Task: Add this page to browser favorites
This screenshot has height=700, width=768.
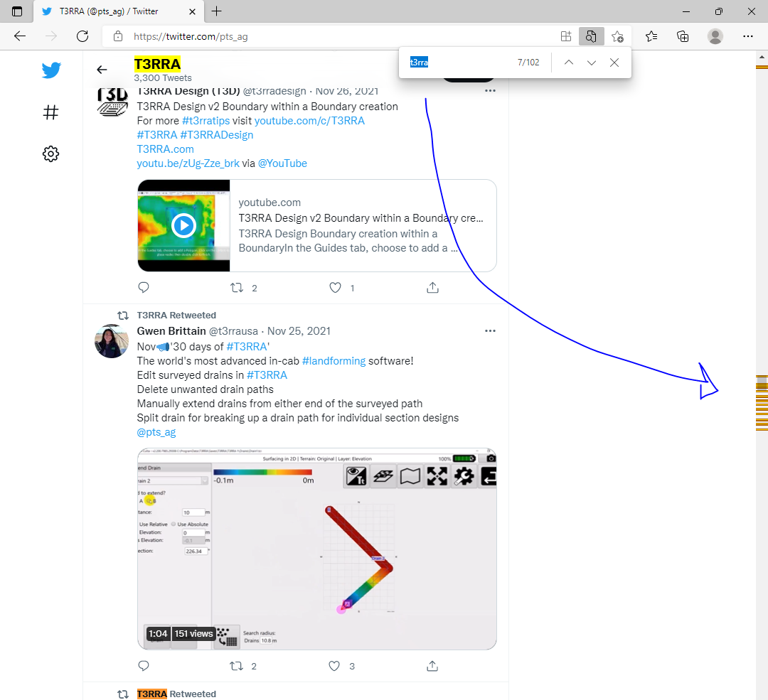Action: tap(617, 36)
